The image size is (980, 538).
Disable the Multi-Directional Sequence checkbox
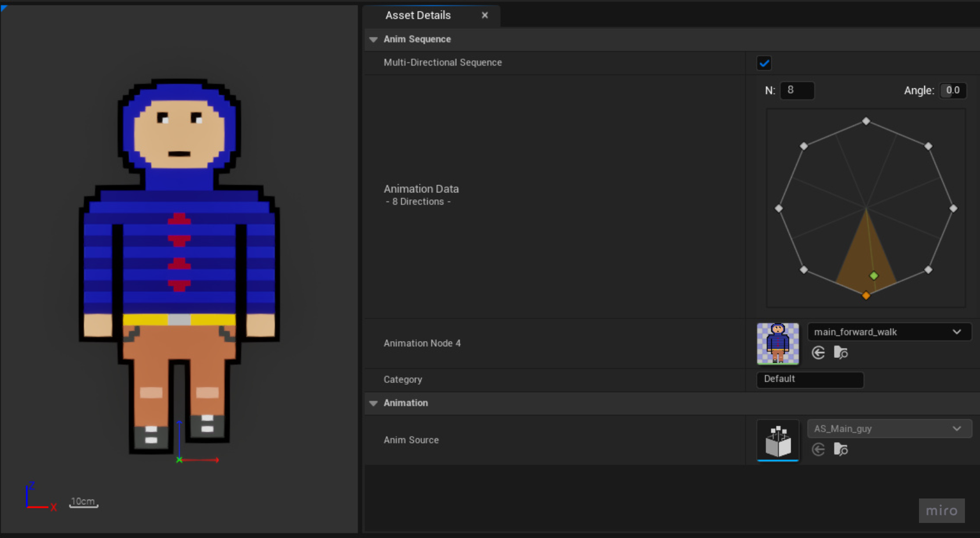point(764,63)
